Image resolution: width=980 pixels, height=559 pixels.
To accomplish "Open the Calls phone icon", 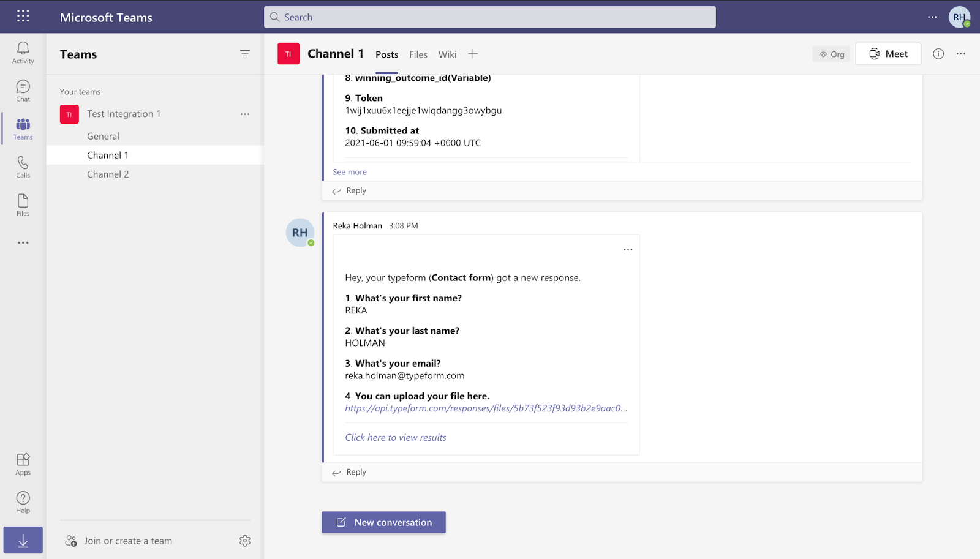I will (23, 167).
